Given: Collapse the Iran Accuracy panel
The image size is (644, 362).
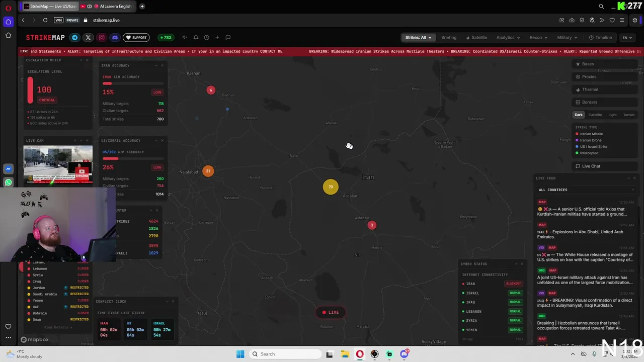Looking at the screenshot, I should coord(156,65).
